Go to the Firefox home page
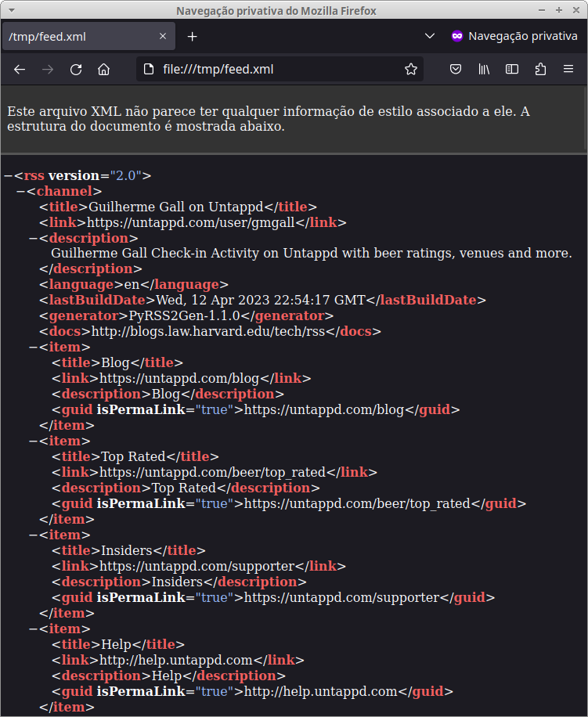Image resolution: width=588 pixels, height=717 pixels. (103, 69)
